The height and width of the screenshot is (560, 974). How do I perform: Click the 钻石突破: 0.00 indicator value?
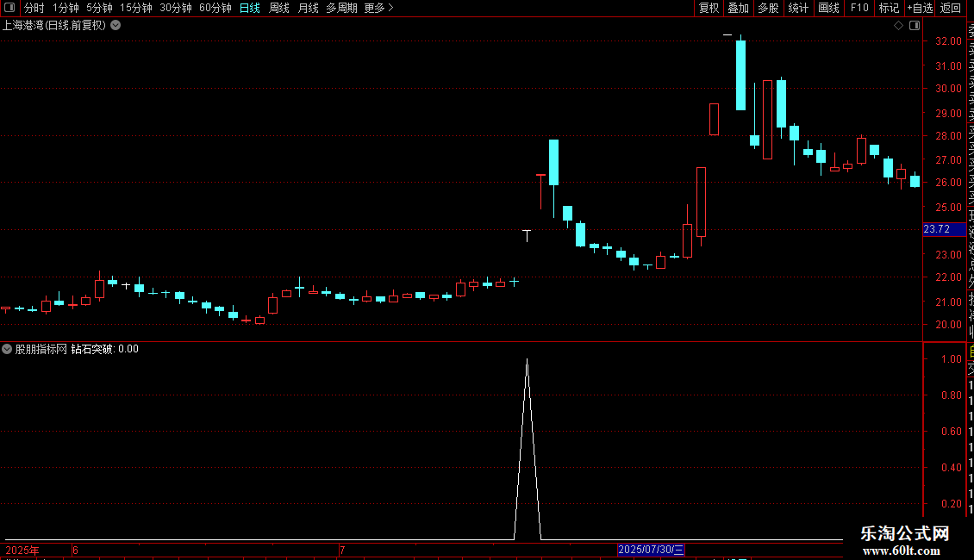pyautogui.click(x=104, y=349)
